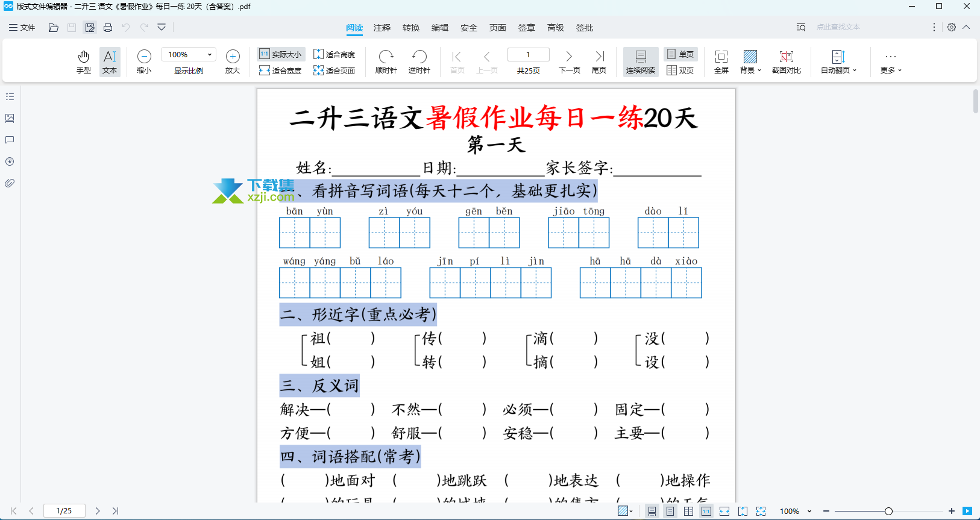This screenshot has height=520, width=980.
Task: Open the outline panel in left sidebar
Action: (x=10, y=96)
